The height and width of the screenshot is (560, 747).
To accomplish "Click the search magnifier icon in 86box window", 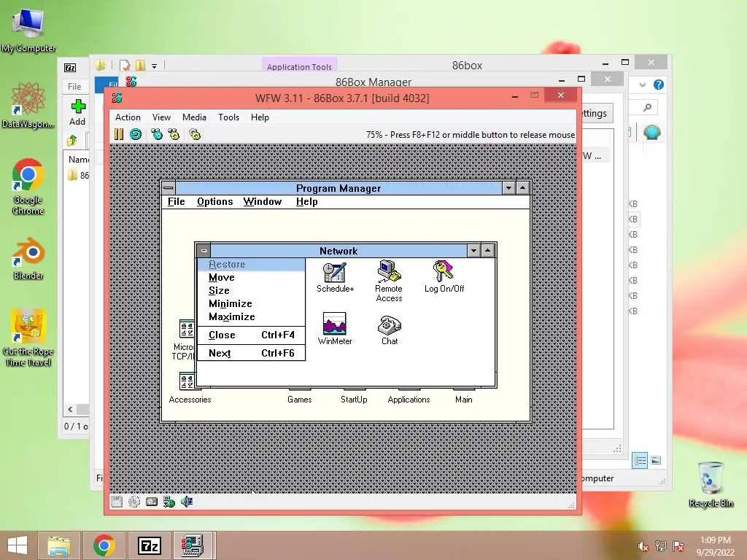I will pos(647,108).
